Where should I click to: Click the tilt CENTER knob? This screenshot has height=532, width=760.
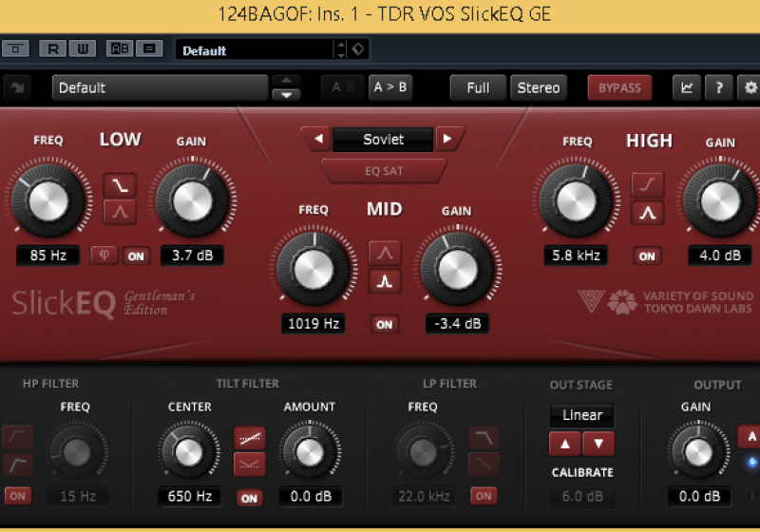tap(189, 452)
